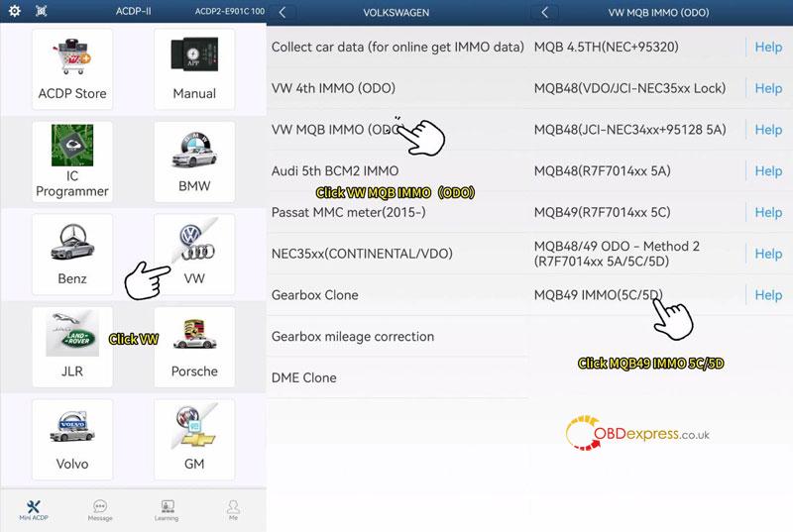793x532 pixels.
Task: Choose VW 4th IMMO (ODO)
Action: click(x=397, y=88)
